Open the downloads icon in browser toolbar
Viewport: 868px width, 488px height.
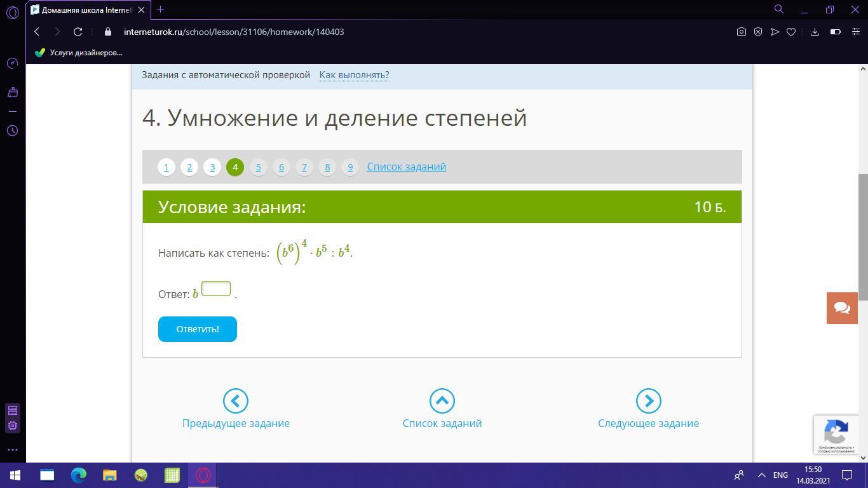point(815,32)
